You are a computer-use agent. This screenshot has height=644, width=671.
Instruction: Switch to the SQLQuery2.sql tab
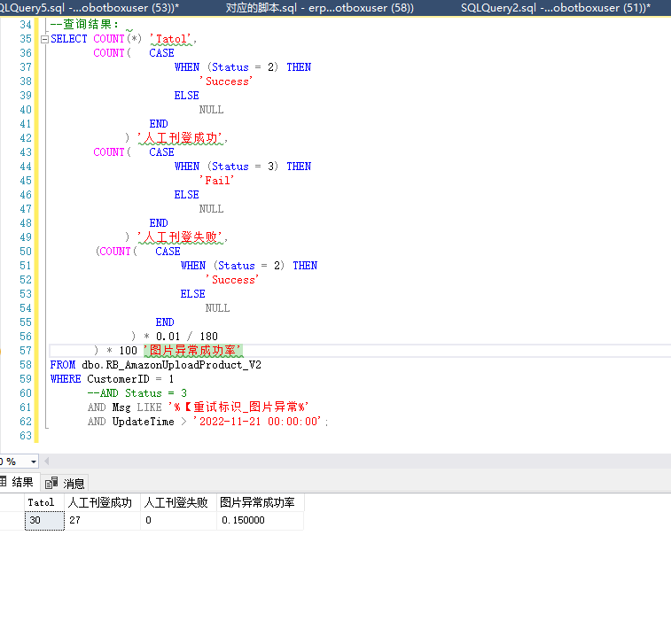(556, 8)
